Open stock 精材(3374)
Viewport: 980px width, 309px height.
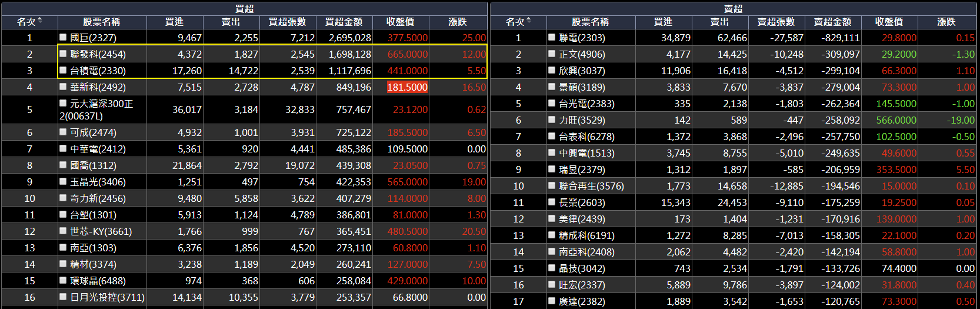click(x=93, y=264)
